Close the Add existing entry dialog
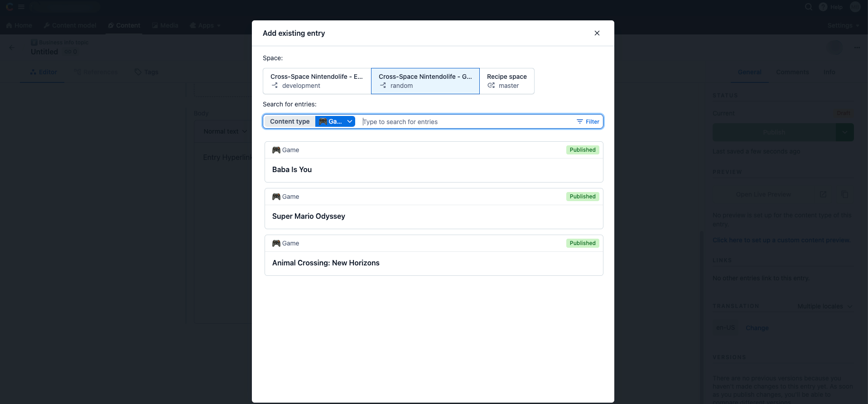 [x=597, y=33]
